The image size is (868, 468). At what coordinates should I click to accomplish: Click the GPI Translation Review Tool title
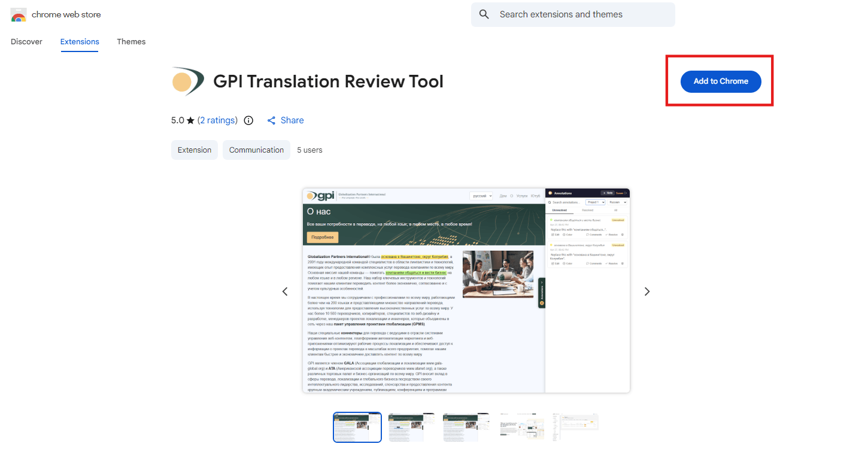pos(328,81)
